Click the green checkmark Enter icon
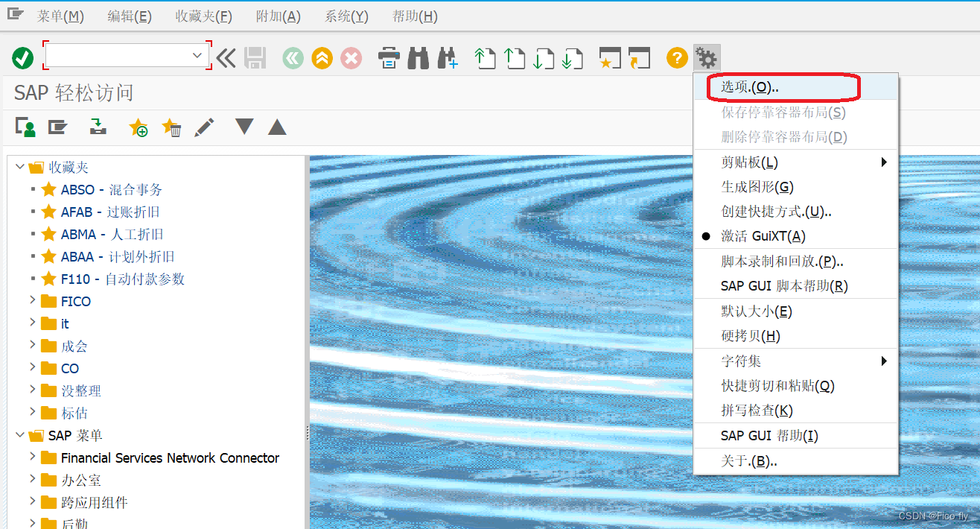 [x=23, y=57]
